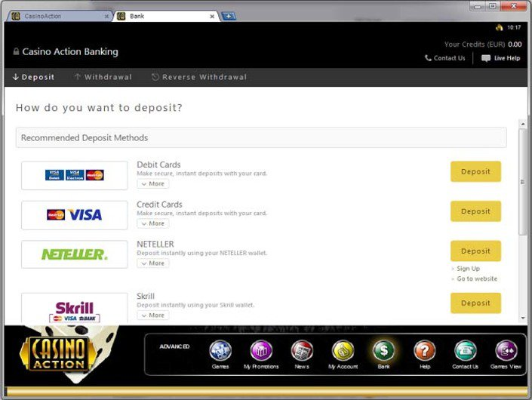532x400 pixels.
Task: Click Deposit button for Credit Cards
Action: pos(475,211)
